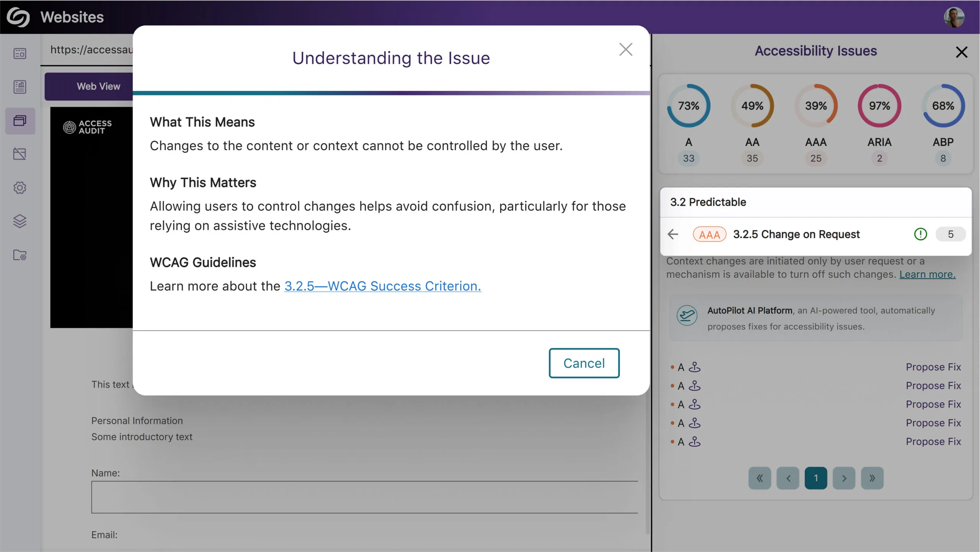Switch to the Web View tab
This screenshot has height=552, width=980.
98,86
